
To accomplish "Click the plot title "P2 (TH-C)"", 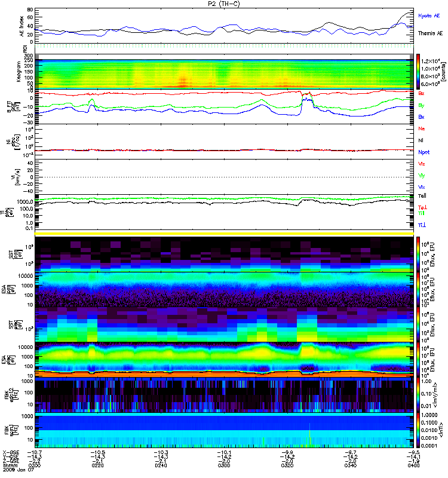I will click(x=224, y=4).
